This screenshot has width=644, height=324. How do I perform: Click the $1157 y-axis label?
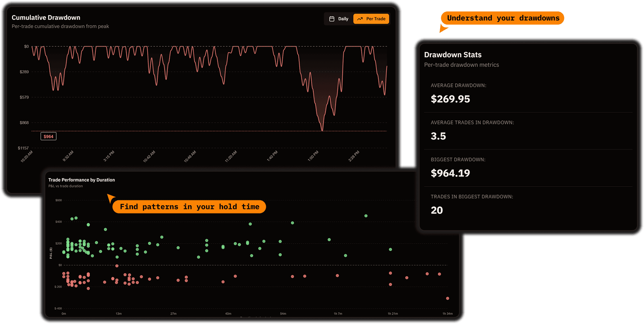click(23, 148)
